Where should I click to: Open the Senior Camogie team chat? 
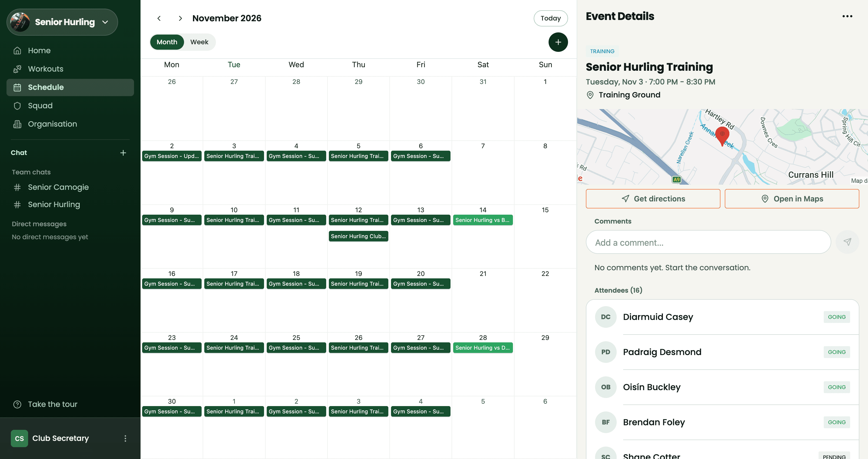coord(70,187)
